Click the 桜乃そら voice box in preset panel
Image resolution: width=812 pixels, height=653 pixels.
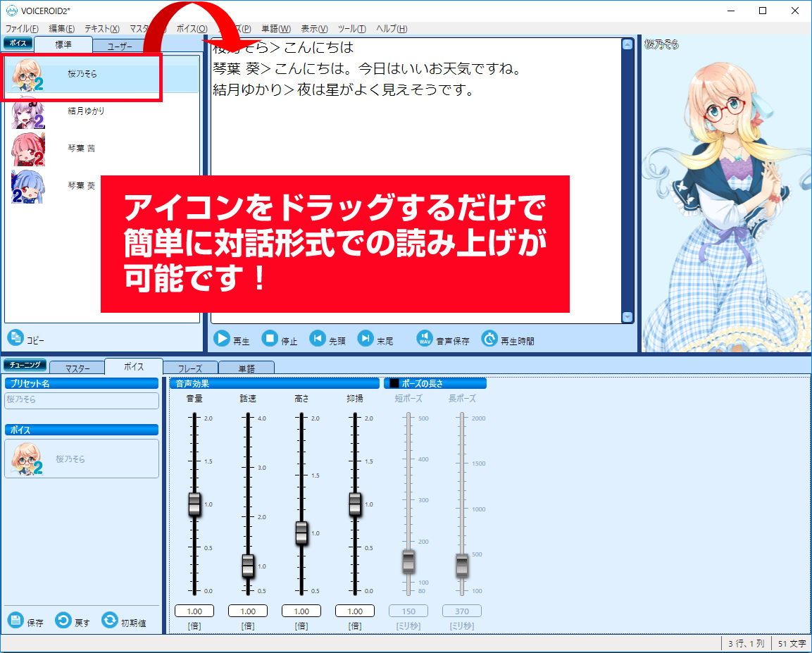coord(82,459)
